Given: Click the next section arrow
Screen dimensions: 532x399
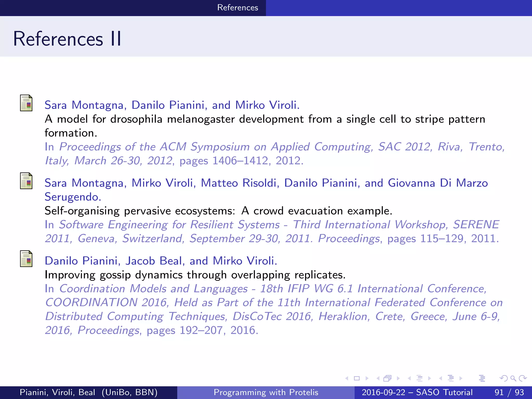Looking at the screenshot, I should 461,378.
